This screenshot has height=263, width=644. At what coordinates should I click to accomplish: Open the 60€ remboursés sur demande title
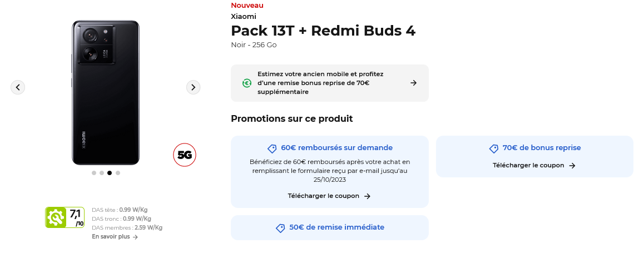[336, 148]
